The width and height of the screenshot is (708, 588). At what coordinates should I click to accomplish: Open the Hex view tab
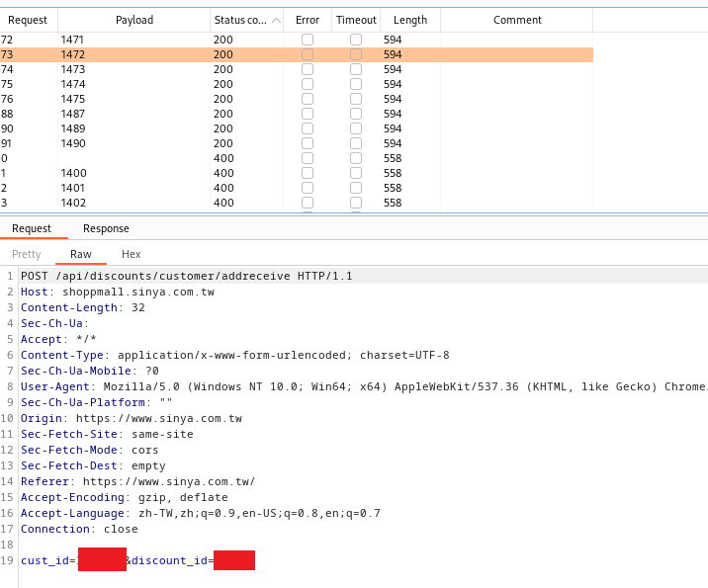click(x=131, y=254)
